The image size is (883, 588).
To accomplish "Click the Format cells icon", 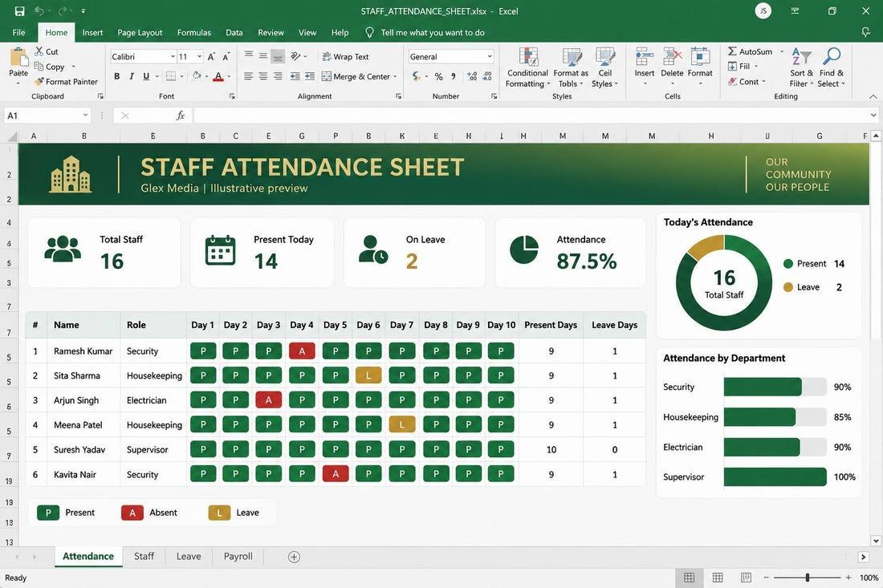I will click(x=700, y=57).
